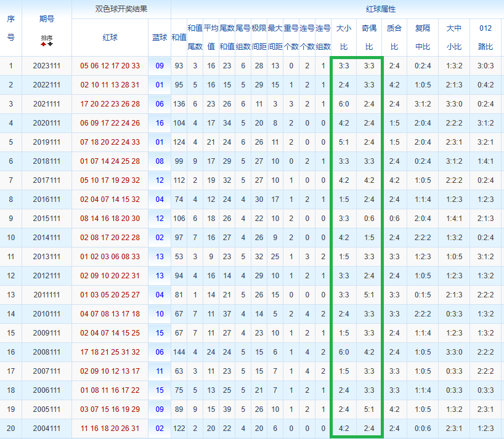Click the 0:6 odd-even ratio in row 9
This screenshot has height=439, width=504.
pos(369,219)
